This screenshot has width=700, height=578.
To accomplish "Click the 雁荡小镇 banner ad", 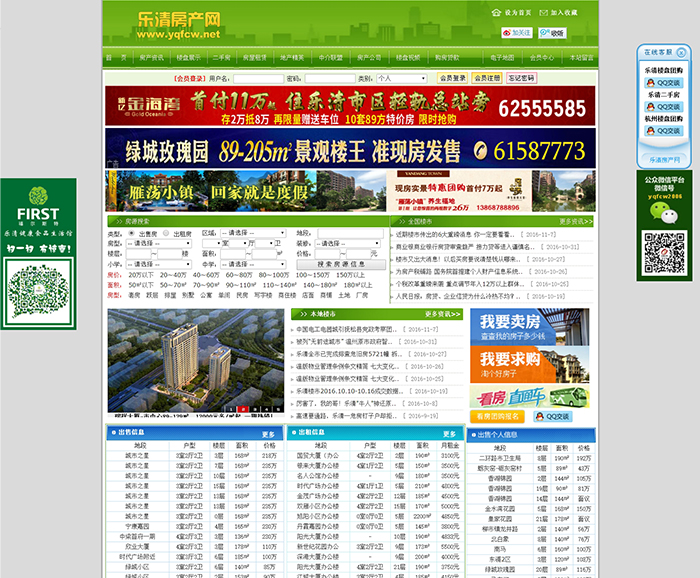I will pos(350,191).
